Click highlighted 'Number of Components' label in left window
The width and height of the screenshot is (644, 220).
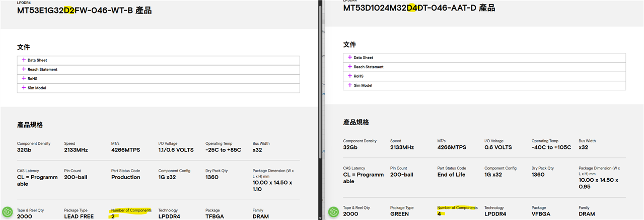click(131, 210)
